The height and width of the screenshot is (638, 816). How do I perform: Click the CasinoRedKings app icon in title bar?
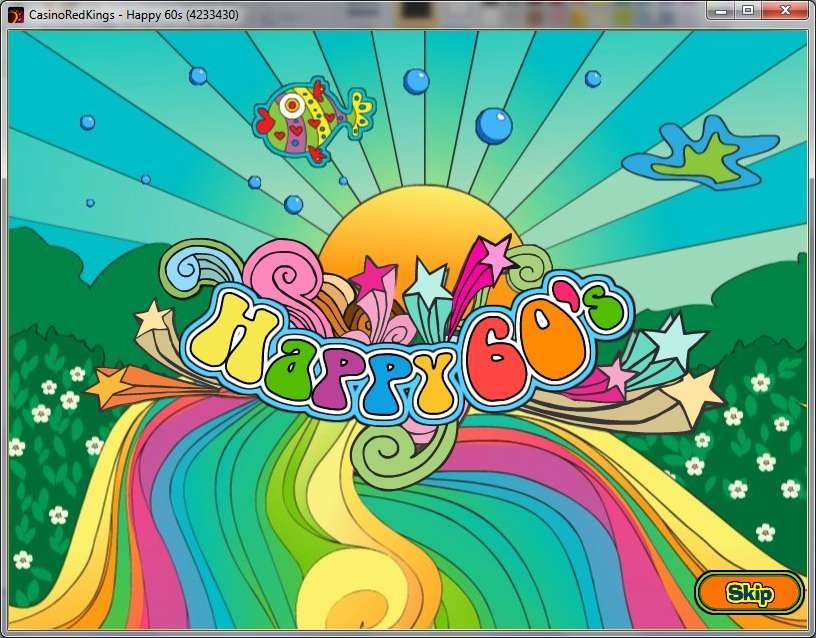pyautogui.click(x=16, y=14)
